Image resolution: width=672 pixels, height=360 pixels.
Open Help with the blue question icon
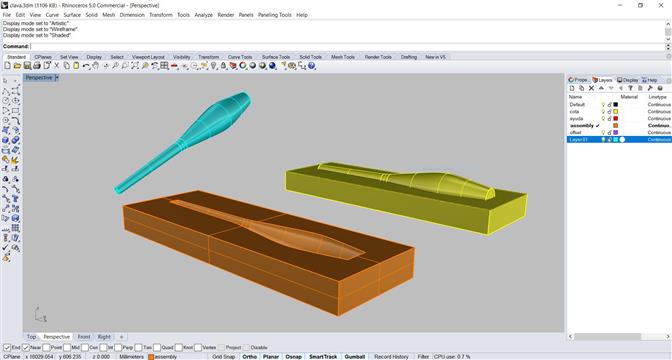[x=312, y=66]
